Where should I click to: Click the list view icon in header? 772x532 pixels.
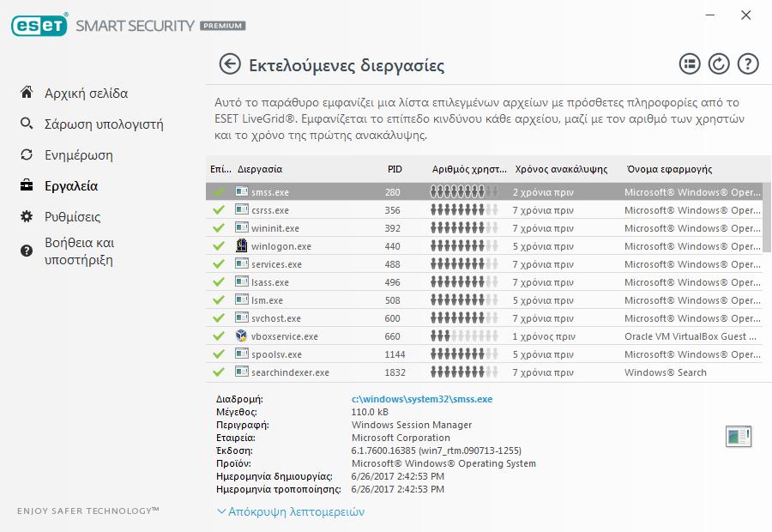(x=690, y=64)
